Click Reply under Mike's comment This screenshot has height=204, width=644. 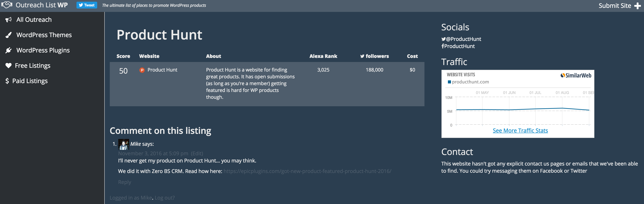tap(125, 182)
